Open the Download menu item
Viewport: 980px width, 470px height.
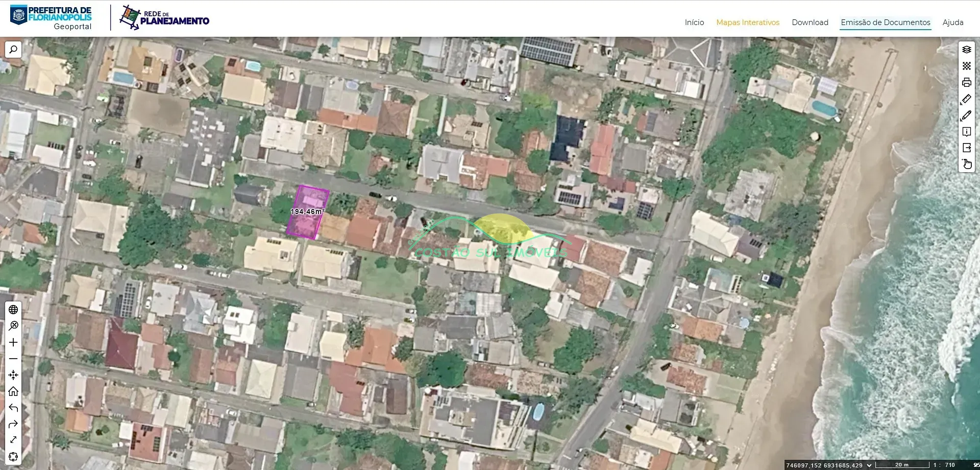pos(810,22)
